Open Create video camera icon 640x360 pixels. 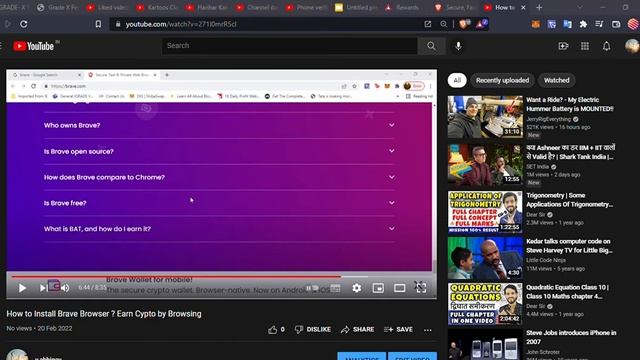click(x=563, y=46)
